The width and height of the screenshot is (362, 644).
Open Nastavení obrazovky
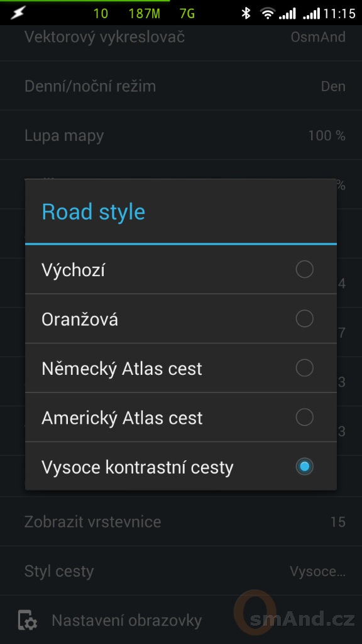(126, 620)
